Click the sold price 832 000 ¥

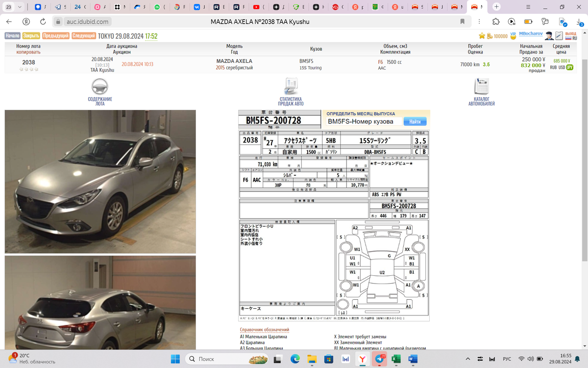coord(533,65)
